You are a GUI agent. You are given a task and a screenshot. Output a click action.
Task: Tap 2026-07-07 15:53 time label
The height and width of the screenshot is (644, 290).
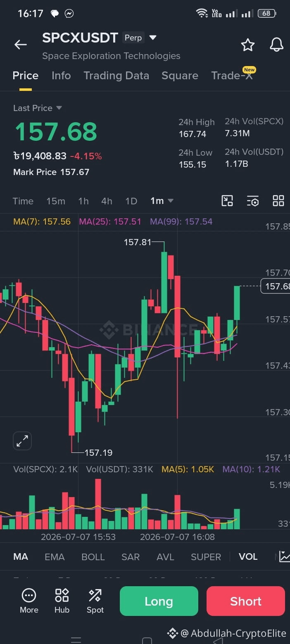pos(78,537)
